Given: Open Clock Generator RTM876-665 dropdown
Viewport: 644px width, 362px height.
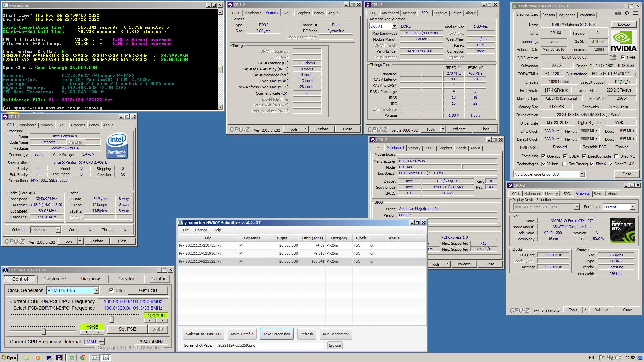Looking at the screenshot, I should tap(96, 290).
